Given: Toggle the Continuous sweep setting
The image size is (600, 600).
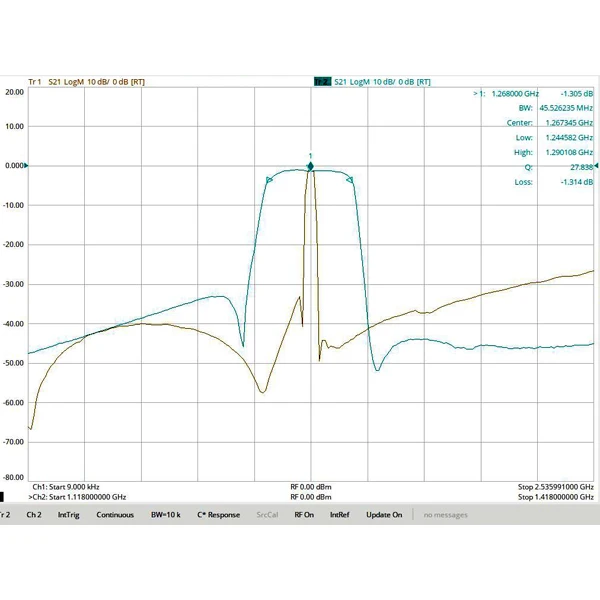Looking at the screenshot, I should point(115,515).
